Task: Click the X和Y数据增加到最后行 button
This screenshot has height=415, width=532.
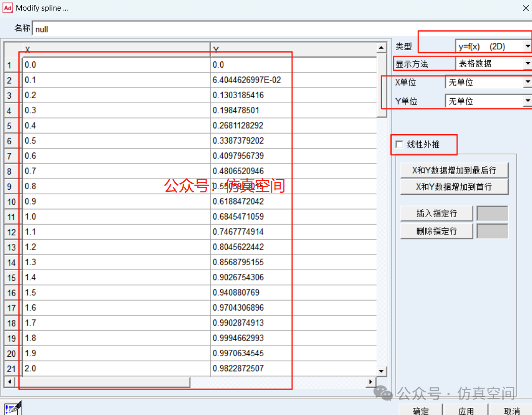Action: (x=454, y=171)
